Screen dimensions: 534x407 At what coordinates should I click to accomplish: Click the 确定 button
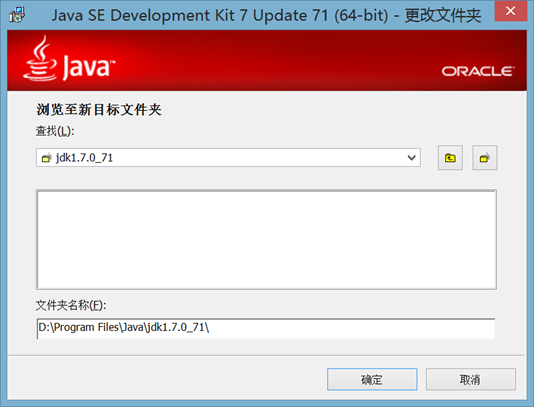pyautogui.click(x=372, y=379)
